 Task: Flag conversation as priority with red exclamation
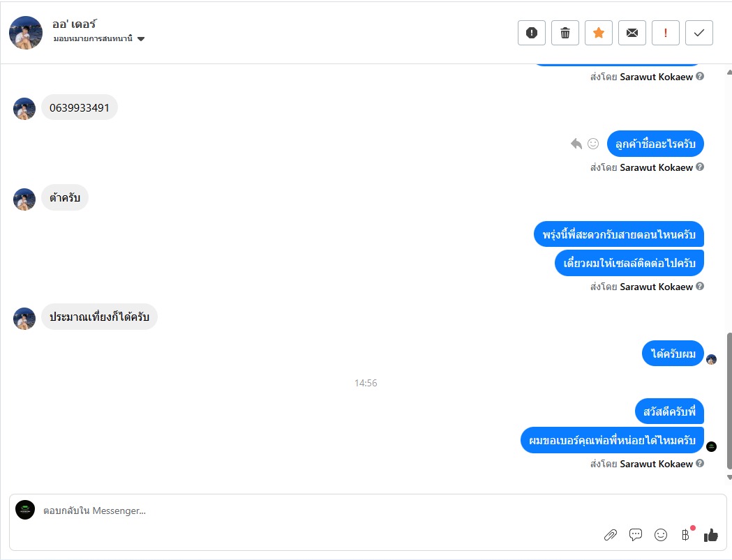[x=665, y=33]
